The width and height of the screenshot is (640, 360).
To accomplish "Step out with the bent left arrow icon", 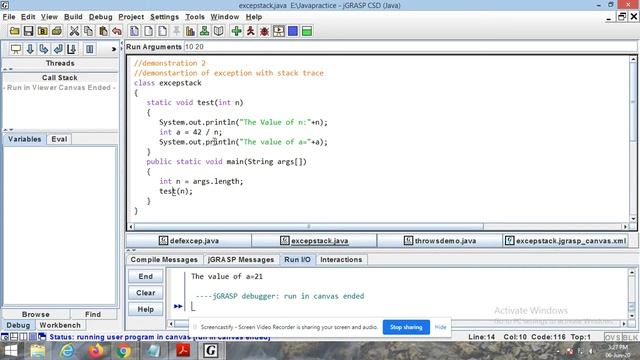I will point(58,49).
